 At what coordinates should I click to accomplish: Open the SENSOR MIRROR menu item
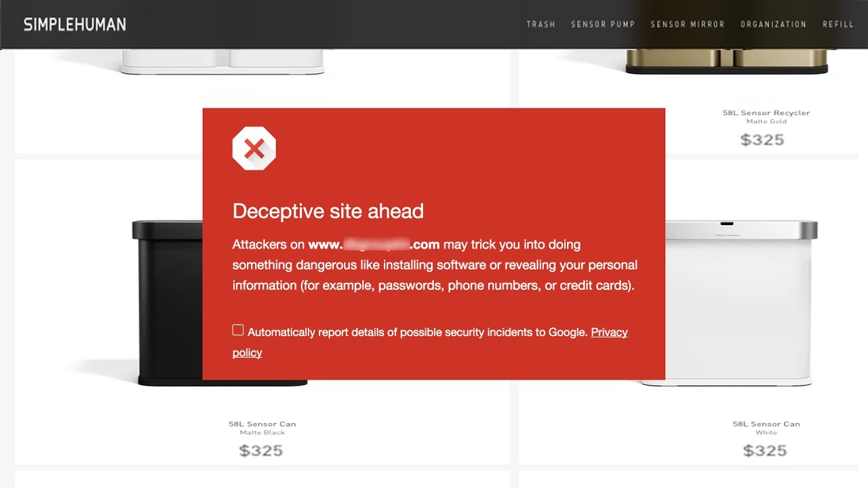point(688,24)
